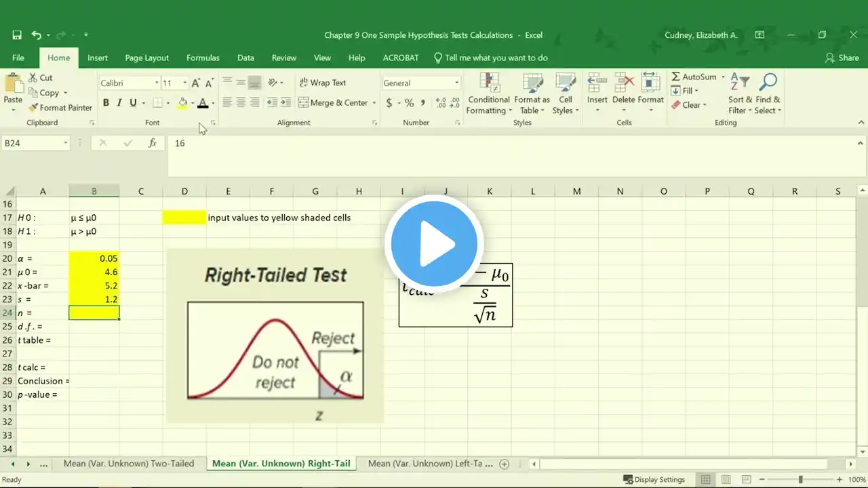Toggle Underline formatting

pyautogui.click(x=133, y=103)
